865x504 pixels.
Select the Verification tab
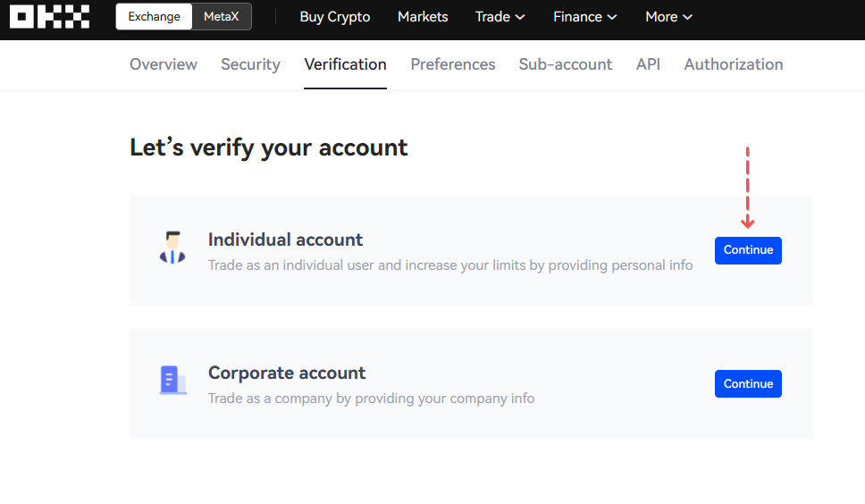345,64
